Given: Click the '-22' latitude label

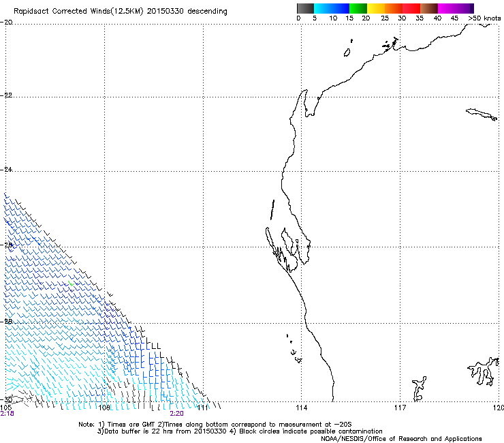Looking at the screenshot, I should point(6,95).
